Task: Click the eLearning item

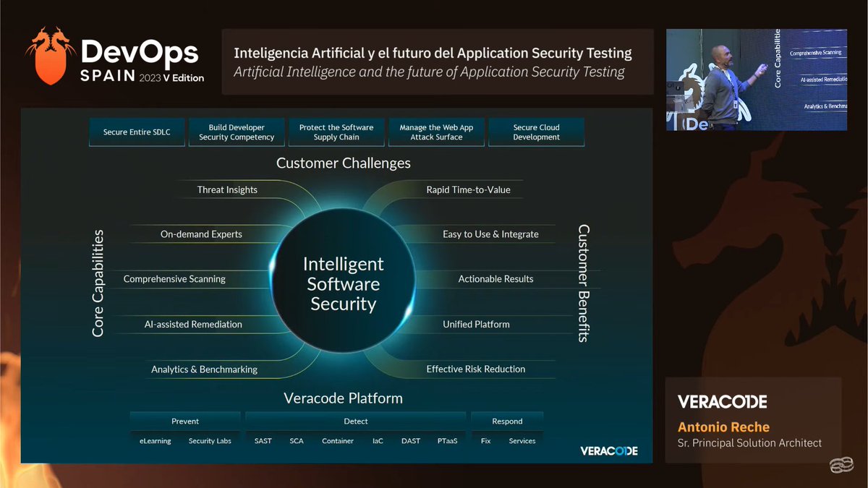Action: [155, 441]
